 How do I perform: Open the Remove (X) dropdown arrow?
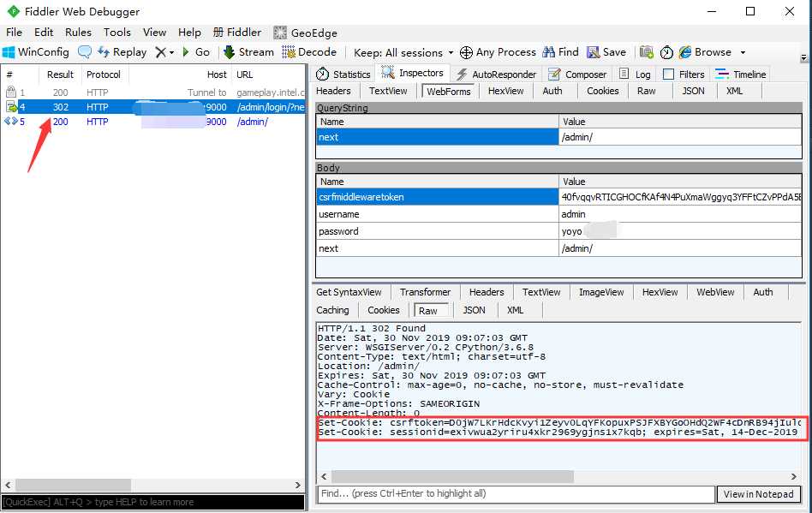(171, 52)
